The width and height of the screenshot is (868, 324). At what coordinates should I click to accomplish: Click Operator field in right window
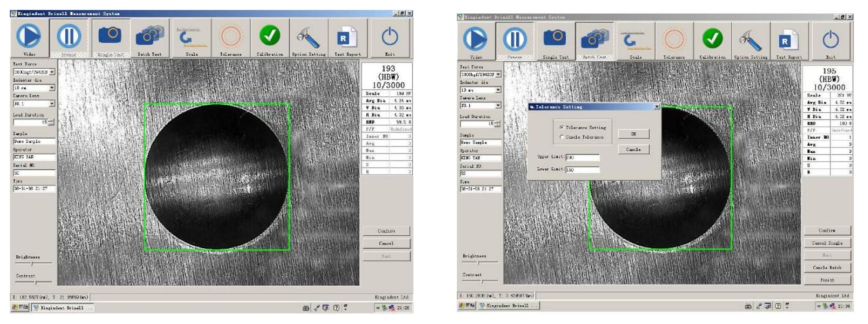480,158
